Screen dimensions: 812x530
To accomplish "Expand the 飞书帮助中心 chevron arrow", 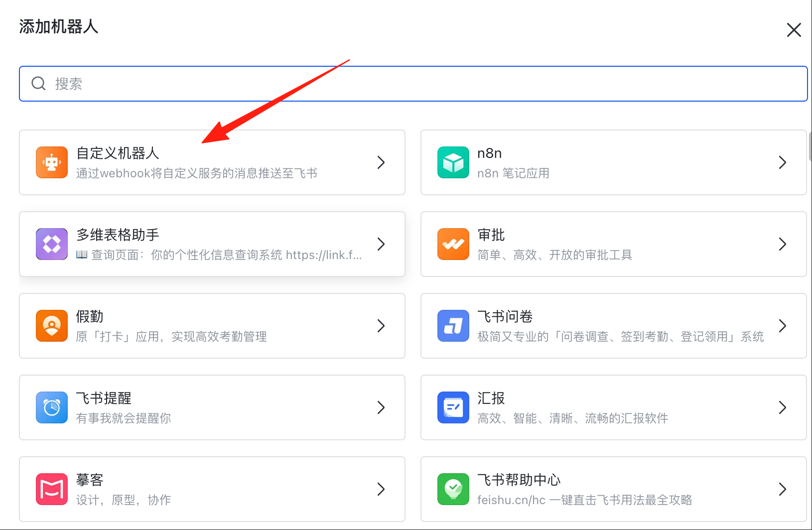I will click(x=783, y=489).
